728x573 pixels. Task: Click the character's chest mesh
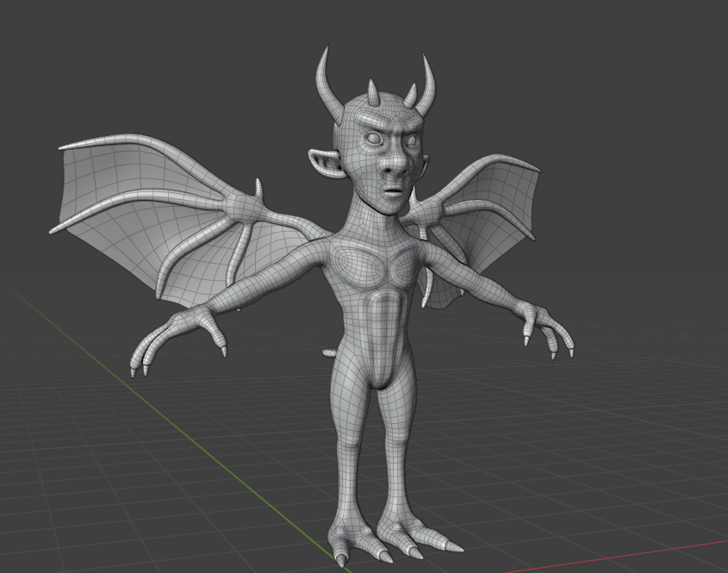coord(371,267)
